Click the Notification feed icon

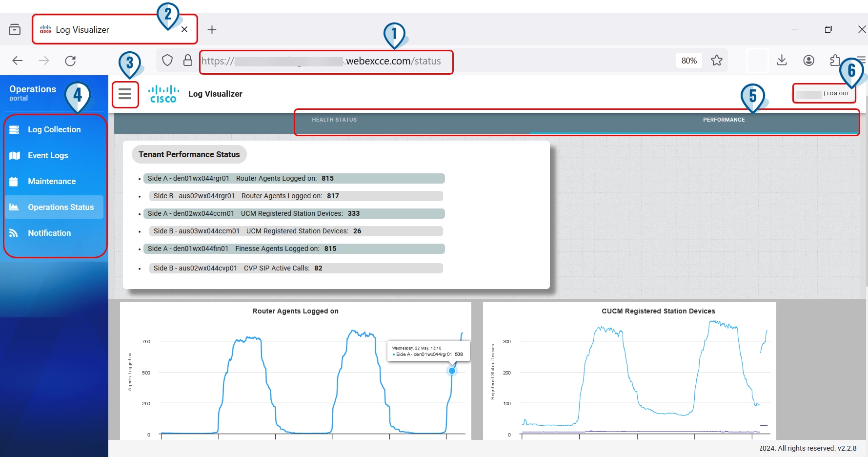pyautogui.click(x=14, y=233)
